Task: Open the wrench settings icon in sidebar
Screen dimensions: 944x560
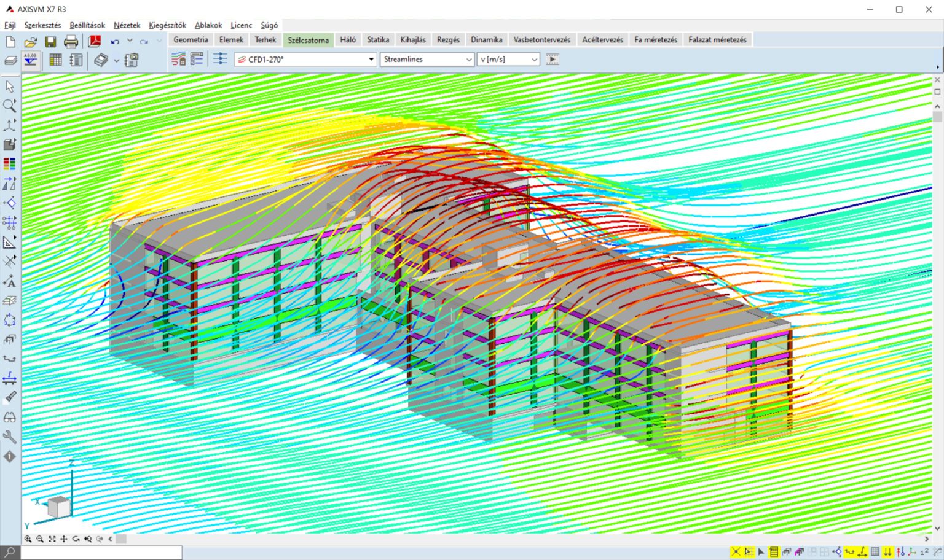Action: click(10, 437)
